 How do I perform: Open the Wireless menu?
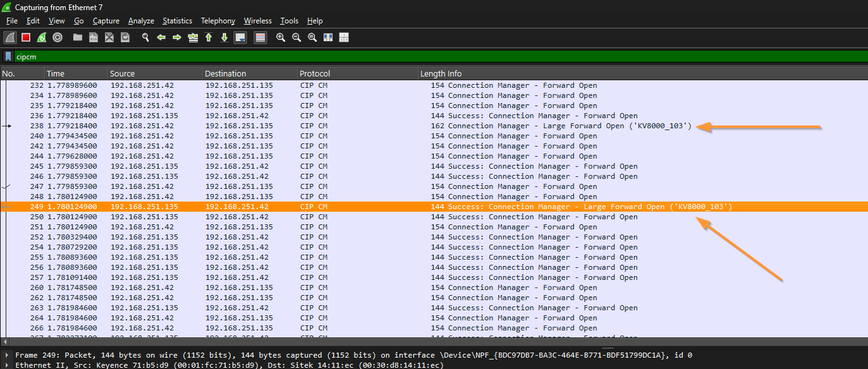click(x=259, y=21)
